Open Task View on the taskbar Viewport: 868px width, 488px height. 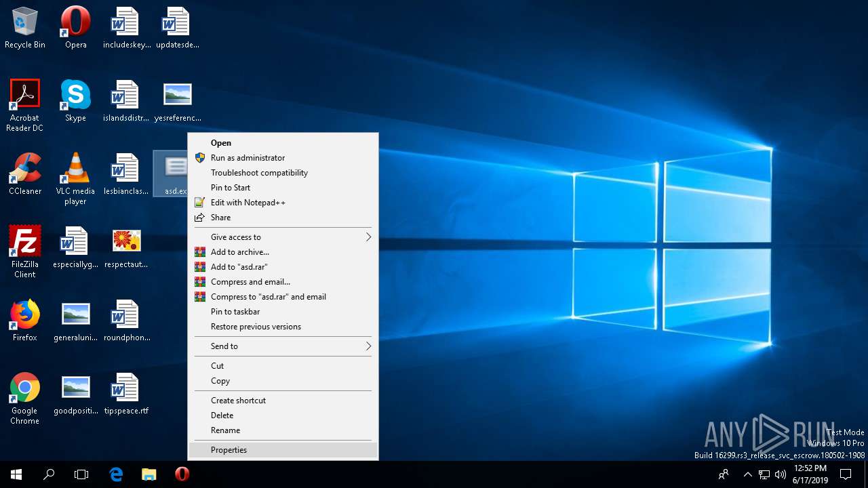(x=81, y=474)
